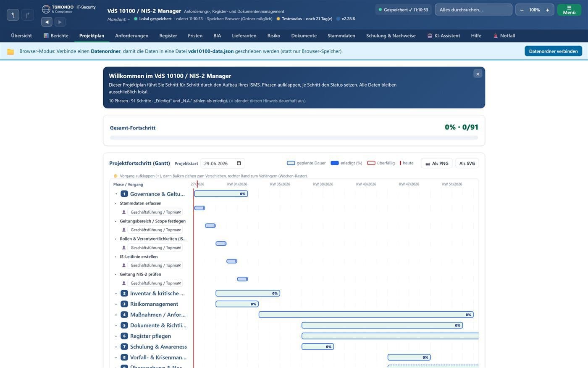
Task: Open the Notfall tab
Action: point(504,36)
